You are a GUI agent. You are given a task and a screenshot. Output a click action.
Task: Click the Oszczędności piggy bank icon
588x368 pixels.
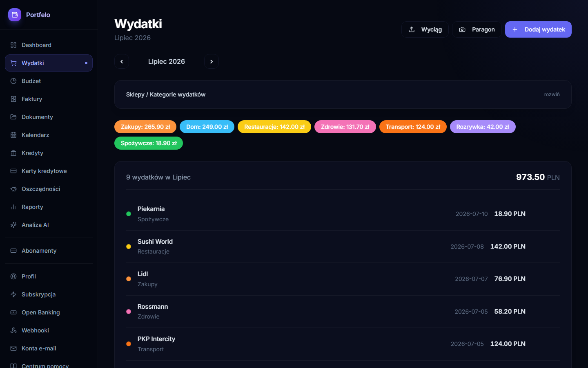[x=13, y=189]
